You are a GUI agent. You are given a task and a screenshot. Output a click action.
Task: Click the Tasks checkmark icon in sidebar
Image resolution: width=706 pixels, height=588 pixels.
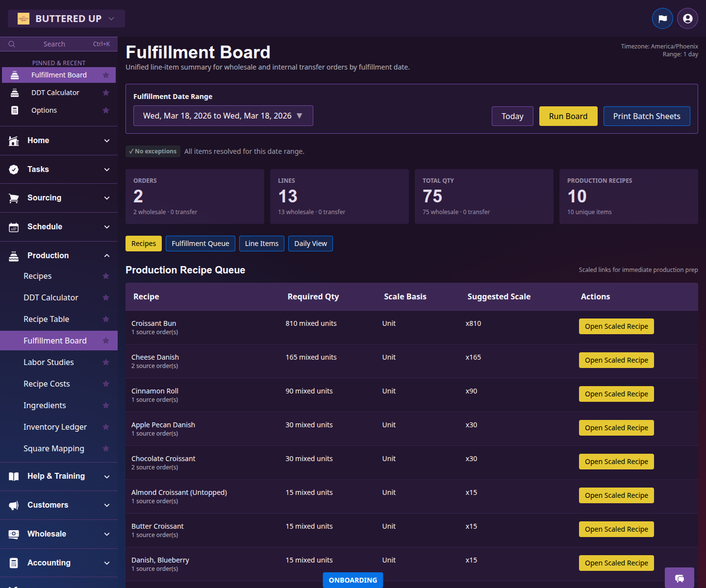tap(13, 169)
